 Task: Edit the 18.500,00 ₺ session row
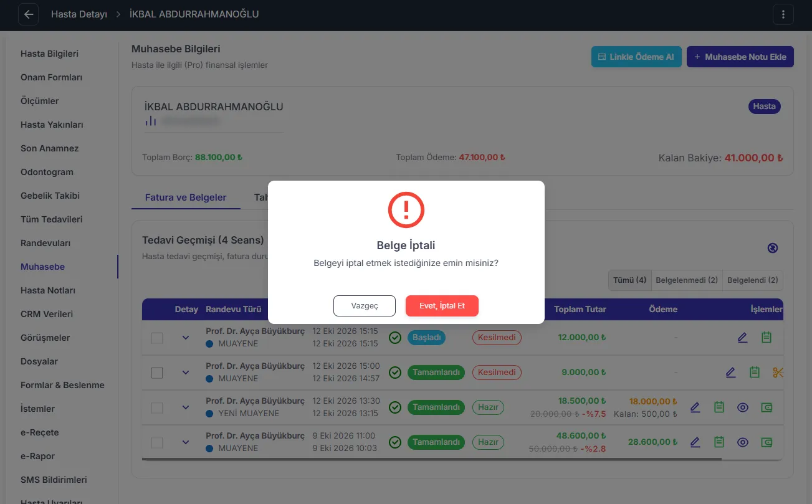click(695, 407)
